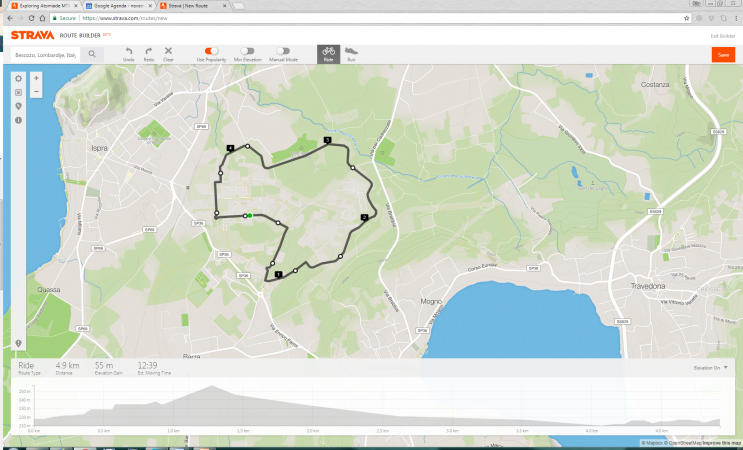Undo the last route change
This screenshot has width=743, height=450.
click(x=128, y=54)
